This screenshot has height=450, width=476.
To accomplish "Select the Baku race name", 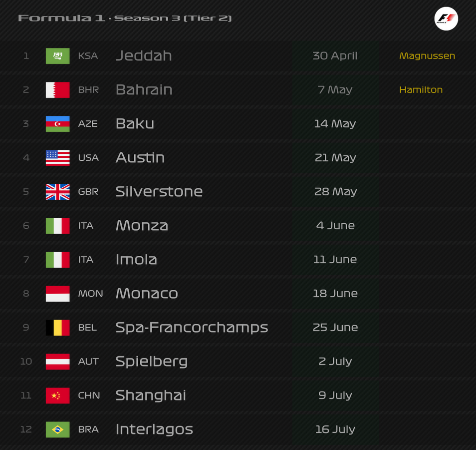I will (135, 124).
